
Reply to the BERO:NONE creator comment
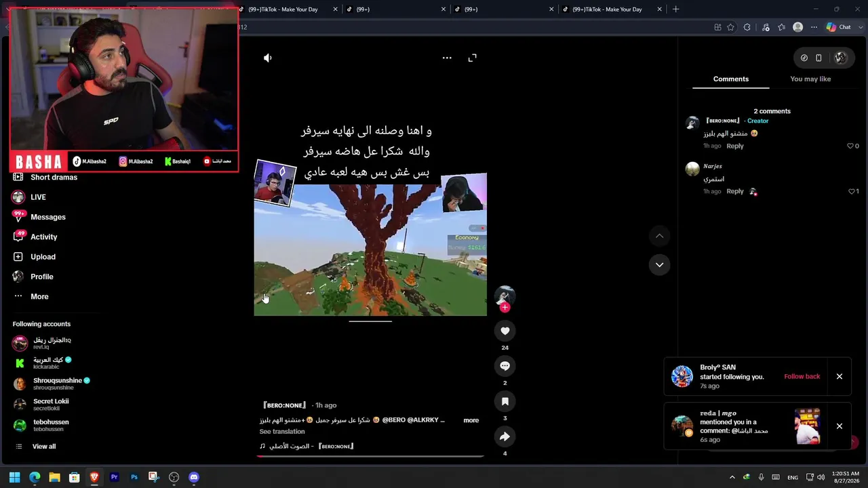pyautogui.click(x=735, y=146)
